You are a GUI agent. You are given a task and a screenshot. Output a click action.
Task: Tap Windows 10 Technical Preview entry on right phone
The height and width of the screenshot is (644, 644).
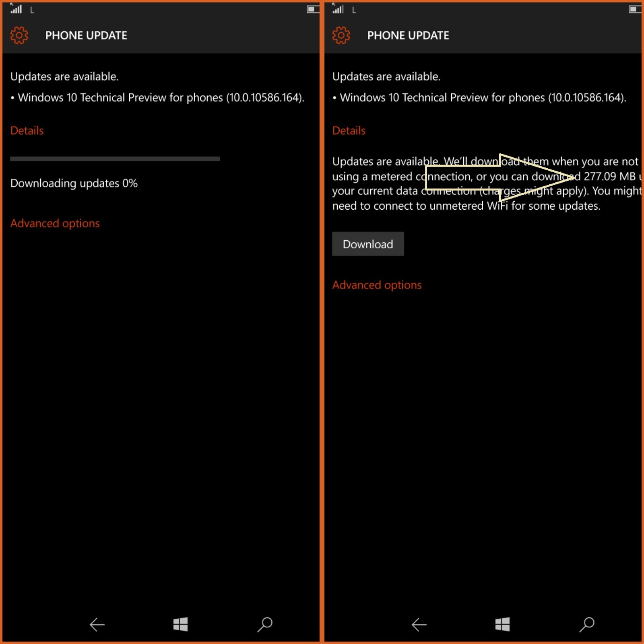pos(479,98)
